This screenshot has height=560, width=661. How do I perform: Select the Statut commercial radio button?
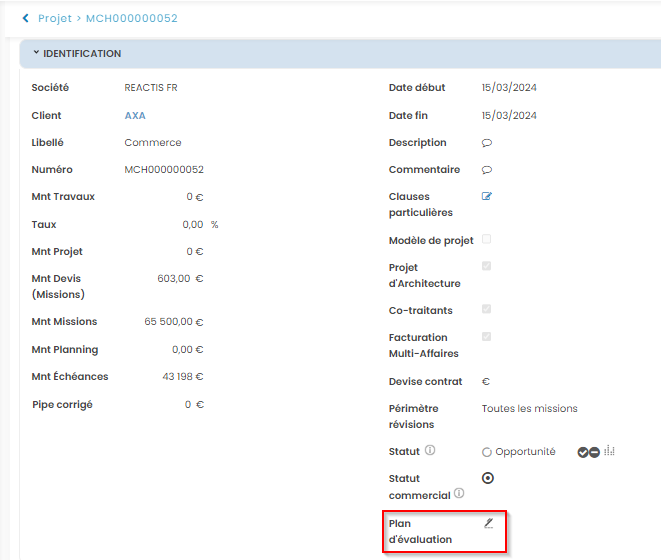[488, 478]
